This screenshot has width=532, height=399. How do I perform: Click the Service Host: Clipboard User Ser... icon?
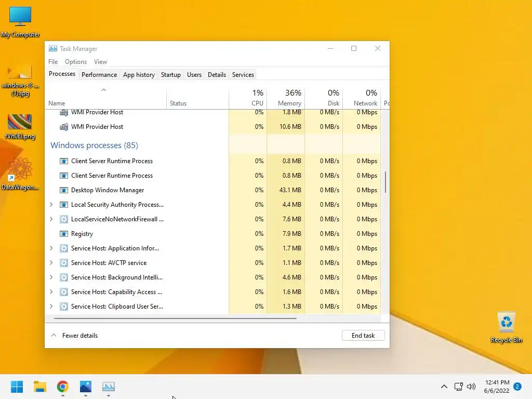(x=64, y=307)
